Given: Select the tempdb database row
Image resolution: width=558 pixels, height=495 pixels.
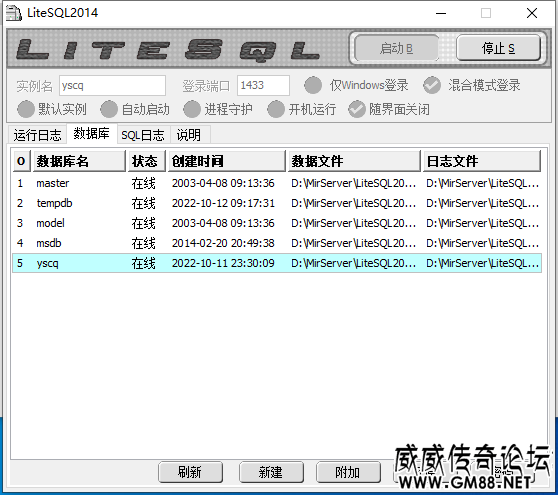Looking at the screenshot, I should (277, 203).
